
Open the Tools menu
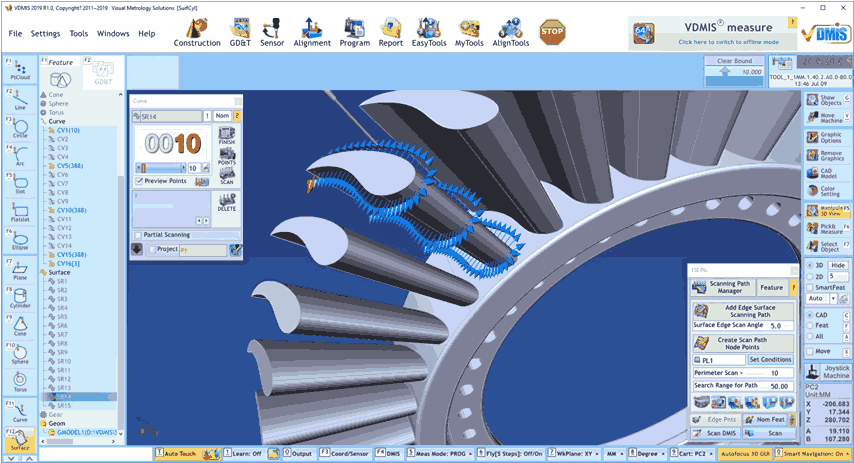78,33
